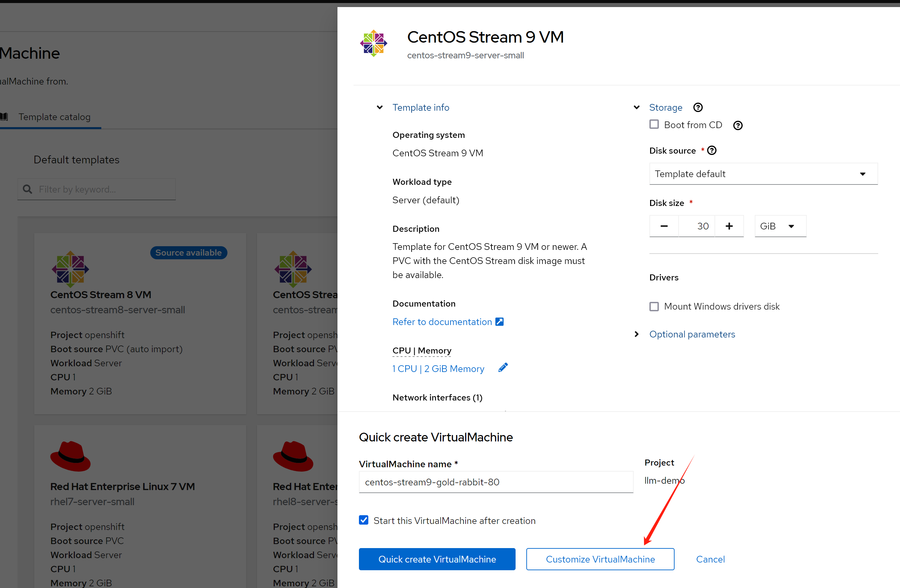Expand the Optional parameters section
900x588 pixels.
pyautogui.click(x=692, y=334)
